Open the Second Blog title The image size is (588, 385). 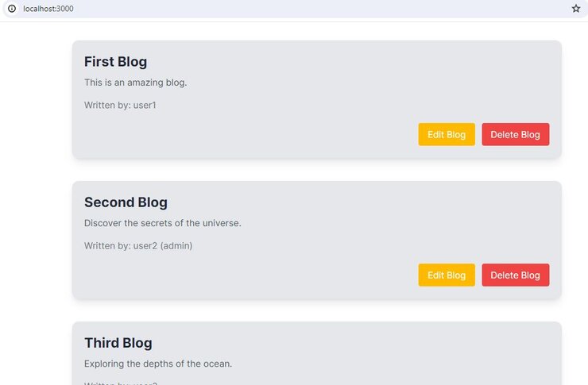point(126,202)
